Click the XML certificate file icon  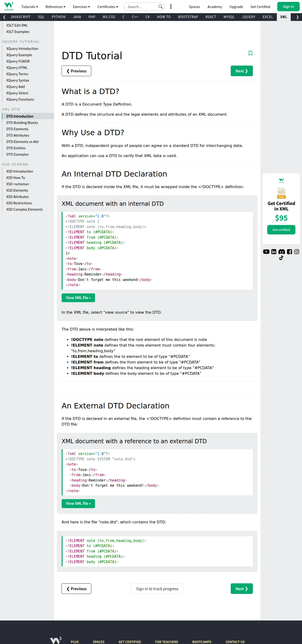tap(281, 193)
